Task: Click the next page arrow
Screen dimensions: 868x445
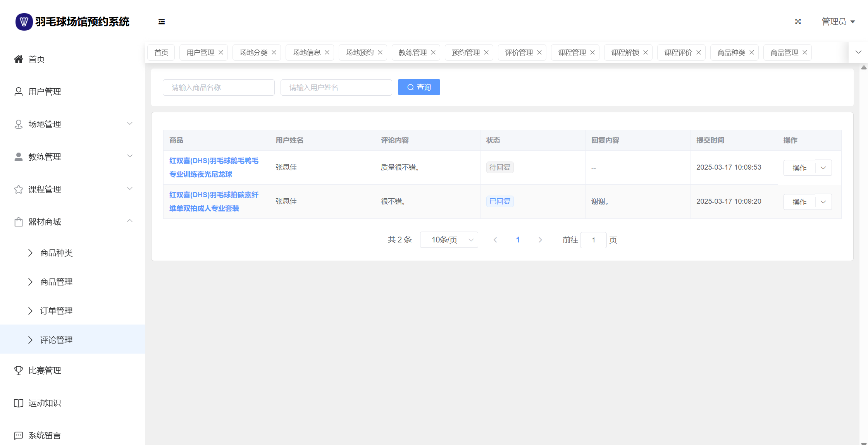Action: pos(540,240)
